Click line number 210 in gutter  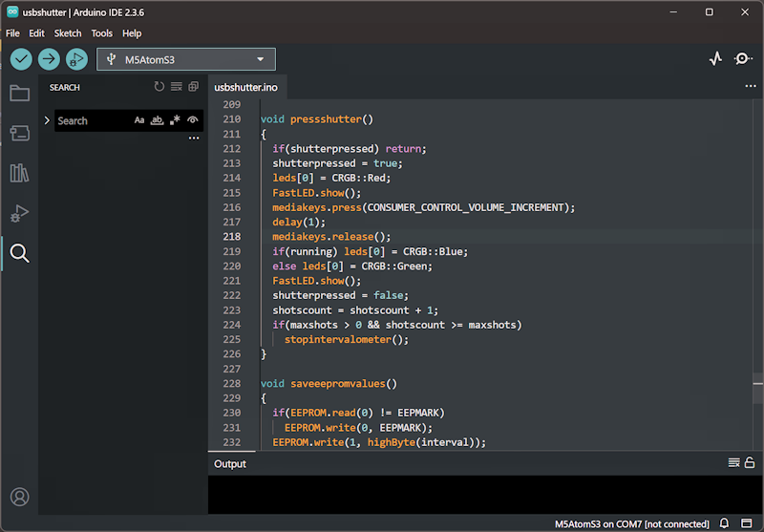(232, 118)
